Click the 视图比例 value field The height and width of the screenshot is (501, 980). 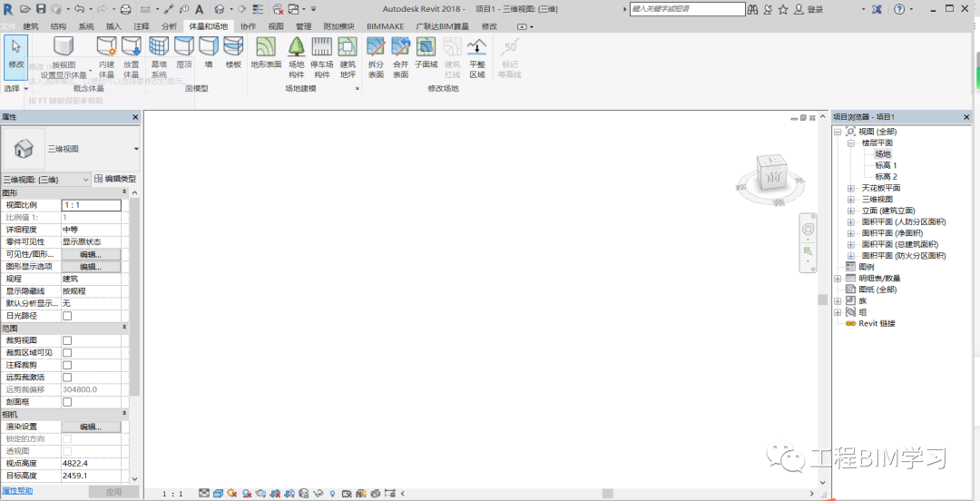click(92, 205)
